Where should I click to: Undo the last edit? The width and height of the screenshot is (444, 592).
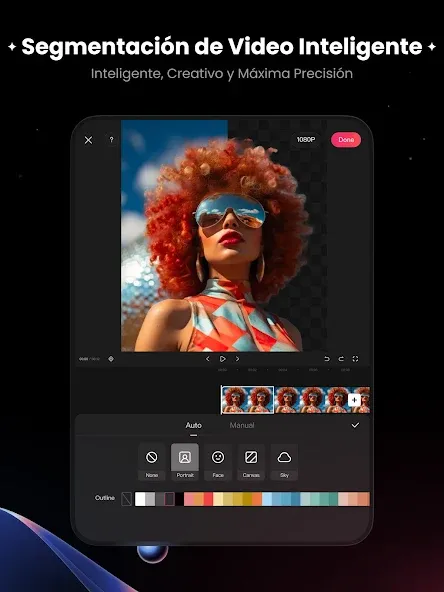327,359
